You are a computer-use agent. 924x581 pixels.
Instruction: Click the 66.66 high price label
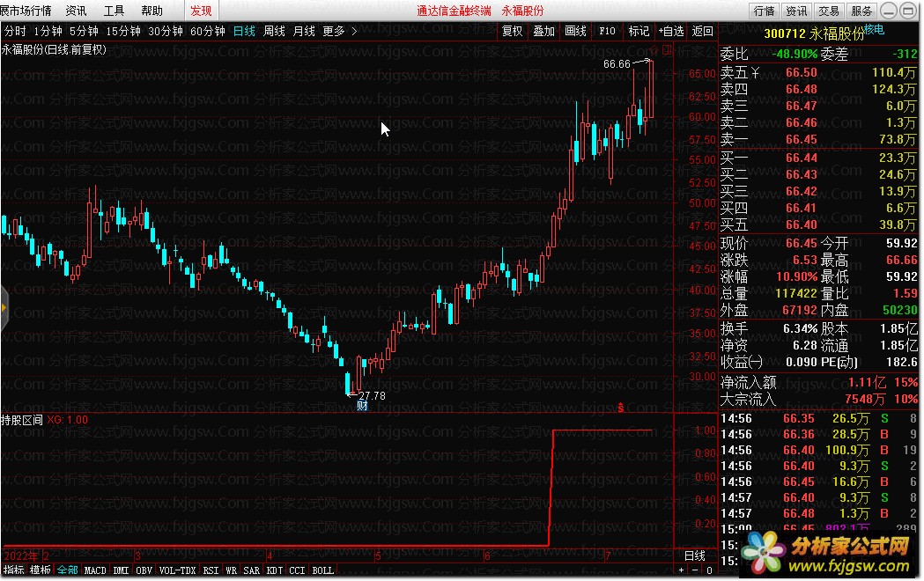[x=617, y=63]
